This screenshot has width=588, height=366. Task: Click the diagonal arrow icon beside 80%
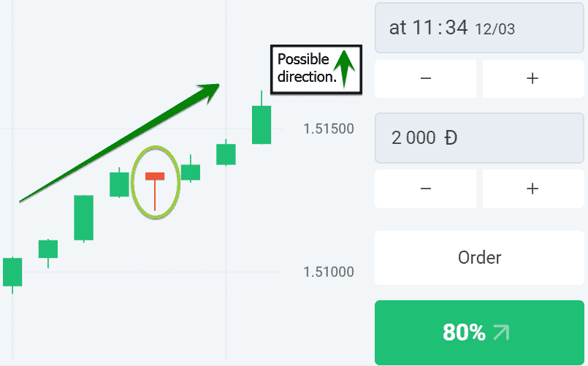coord(501,332)
